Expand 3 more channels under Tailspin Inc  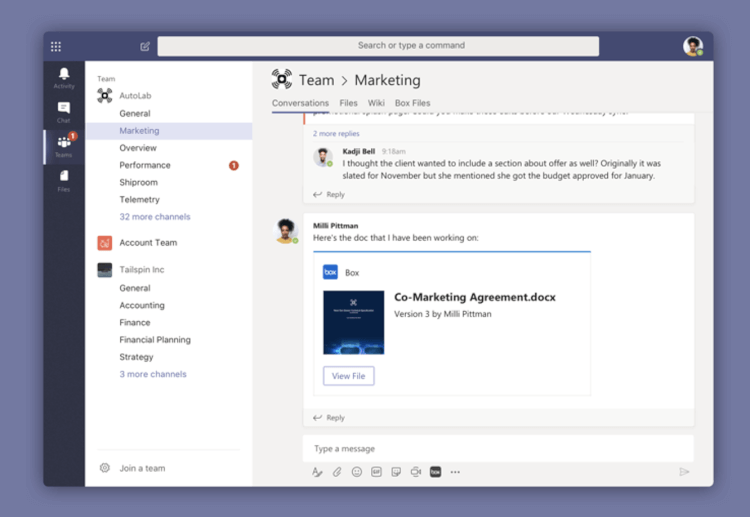[x=152, y=374]
